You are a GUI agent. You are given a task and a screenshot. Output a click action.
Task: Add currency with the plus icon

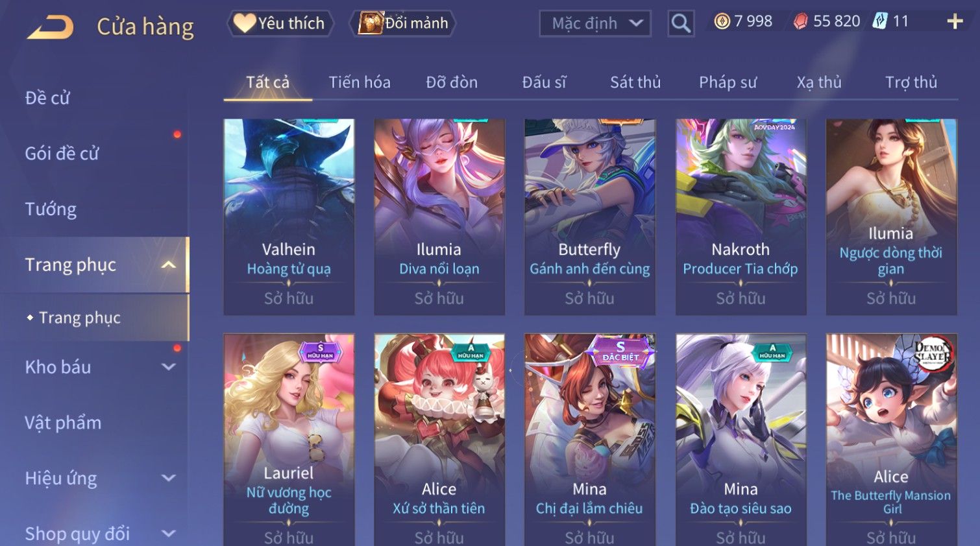[955, 21]
